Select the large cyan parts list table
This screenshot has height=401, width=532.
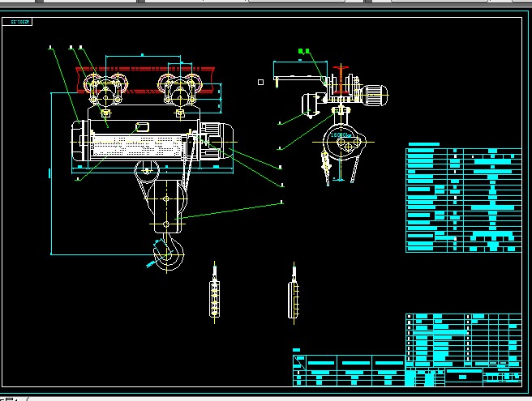click(463, 200)
